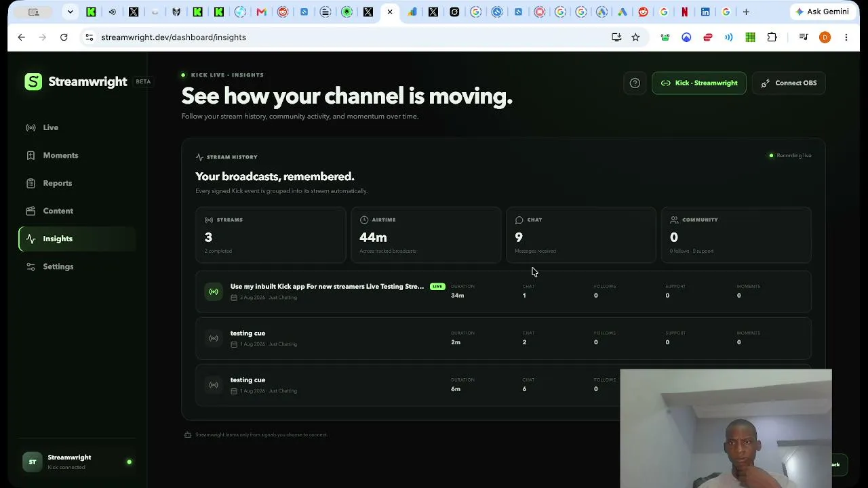Viewport: 868px width, 488px height.
Task: Click the green LIVE badge on the stream row
Action: coord(437,287)
